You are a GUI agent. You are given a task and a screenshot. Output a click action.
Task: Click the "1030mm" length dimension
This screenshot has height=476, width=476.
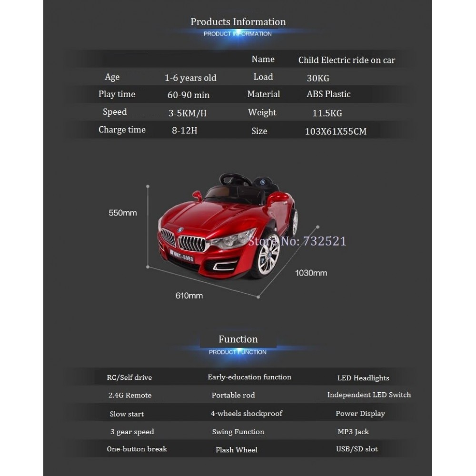pyautogui.click(x=311, y=273)
